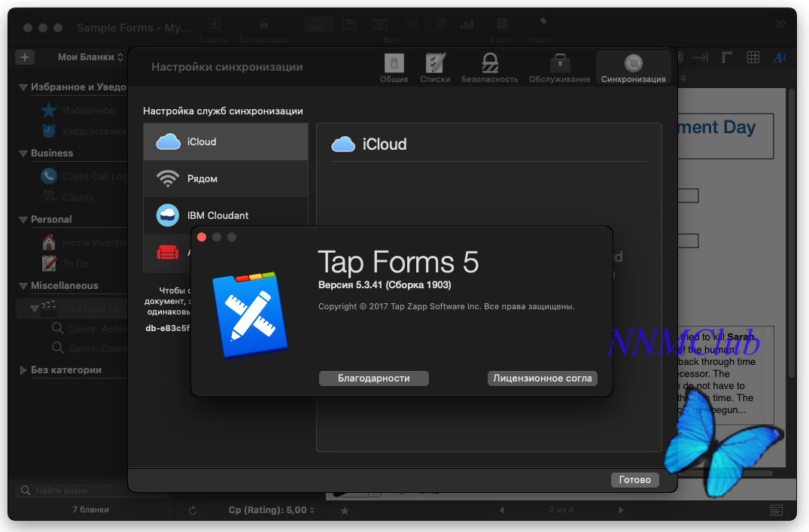This screenshot has height=532, width=809.
Task: Select the column view mode icon
Action: point(318,24)
